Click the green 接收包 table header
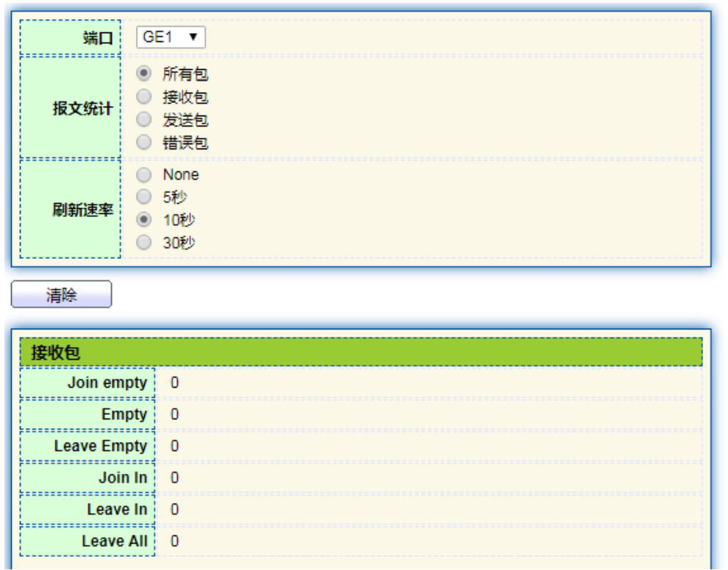728x570 pixels. [360, 352]
